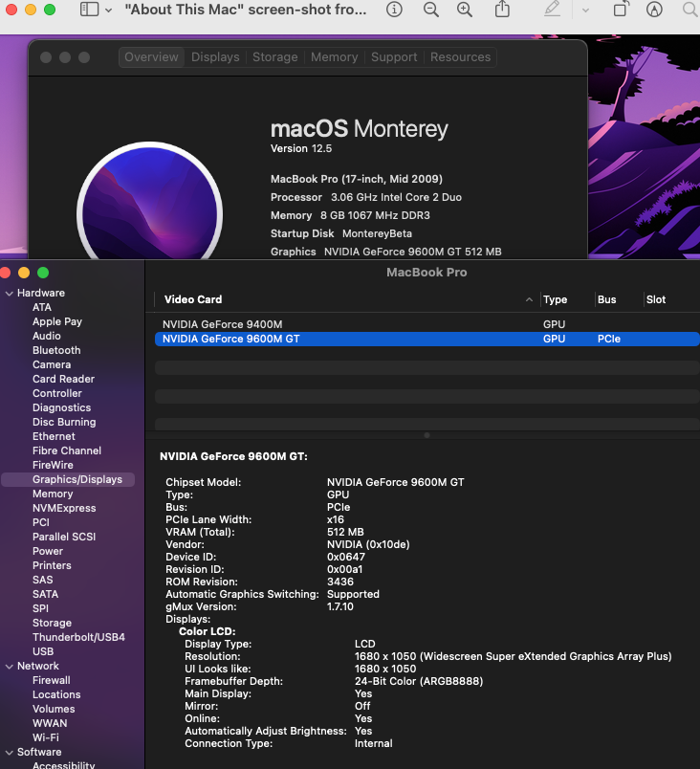Select Fibre Channel in the sidebar

(67, 450)
